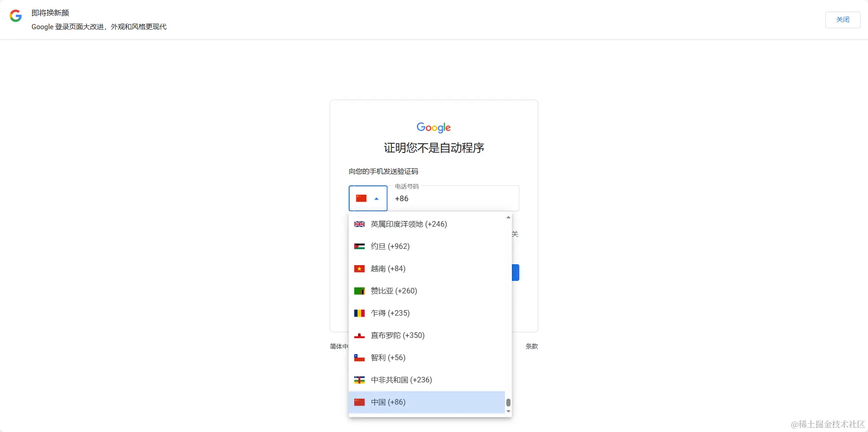Click the Jordan flag icon
The height and width of the screenshot is (432, 868).
pos(359,247)
